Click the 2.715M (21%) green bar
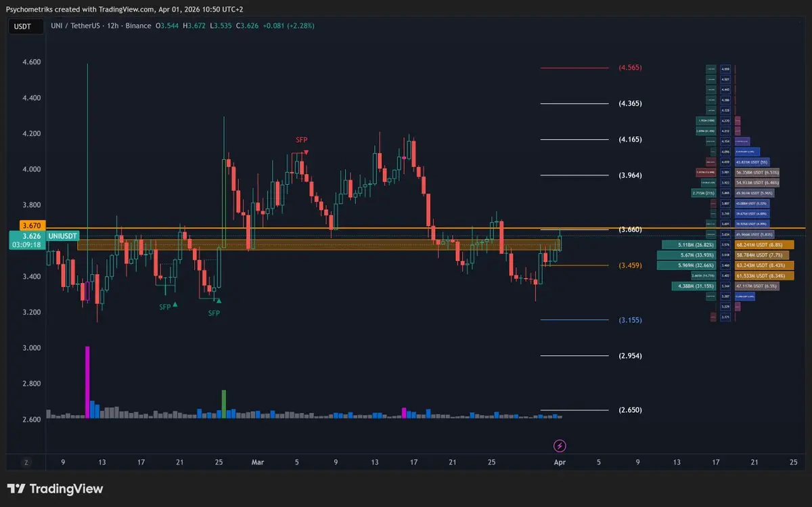The width and height of the screenshot is (812, 507). pyautogui.click(x=704, y=193)
